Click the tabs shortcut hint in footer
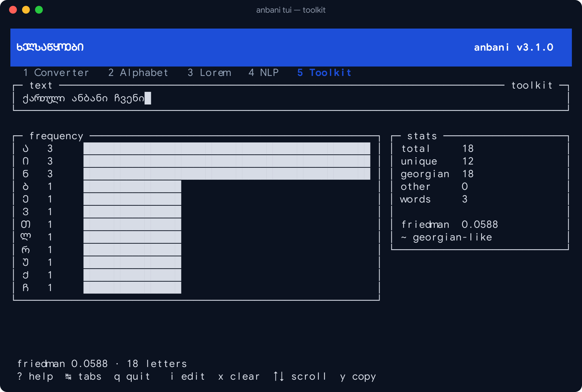The height and width of the screenshot is (392, 582). (x=83, y=376)
